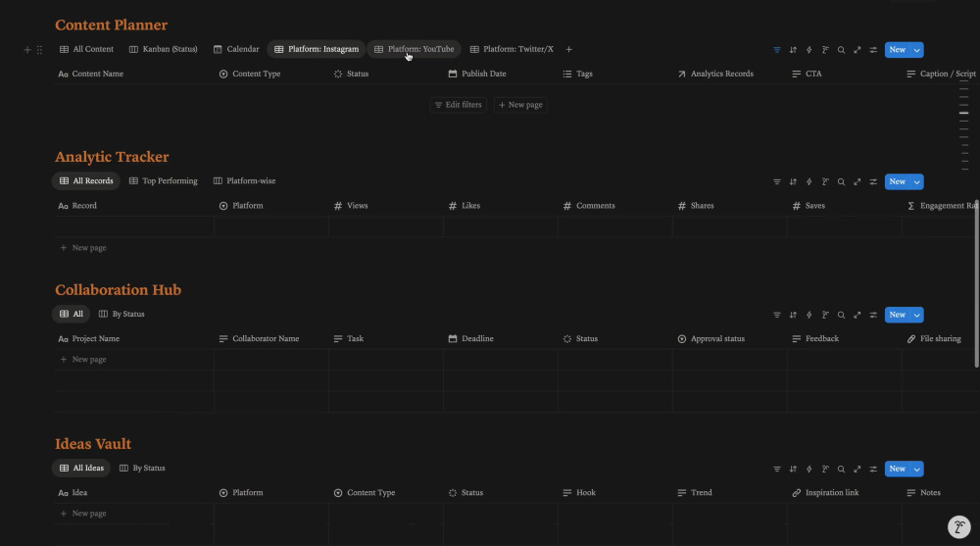The height and width of the screenshot is (546, 980).
Task: Click New page button beside Edit filters
Action: pyautogui.click(x=520, y=105)
